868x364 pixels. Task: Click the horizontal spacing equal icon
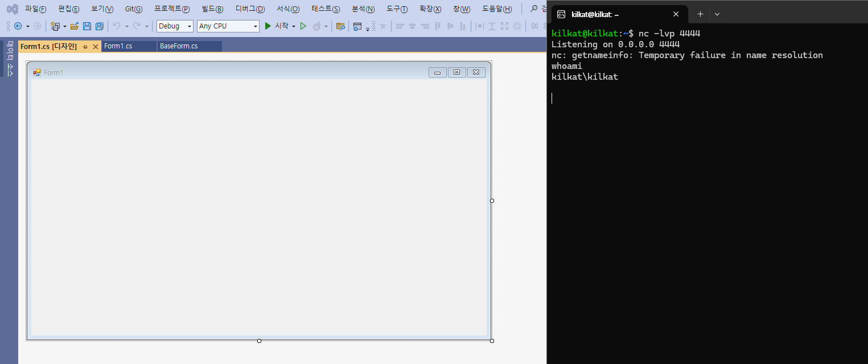(534, 26)
